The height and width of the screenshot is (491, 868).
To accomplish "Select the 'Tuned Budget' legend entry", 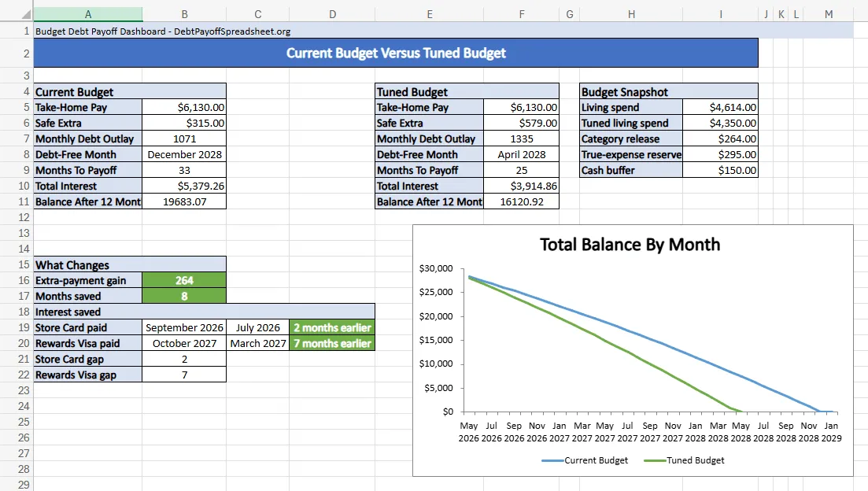I will 684,460.
